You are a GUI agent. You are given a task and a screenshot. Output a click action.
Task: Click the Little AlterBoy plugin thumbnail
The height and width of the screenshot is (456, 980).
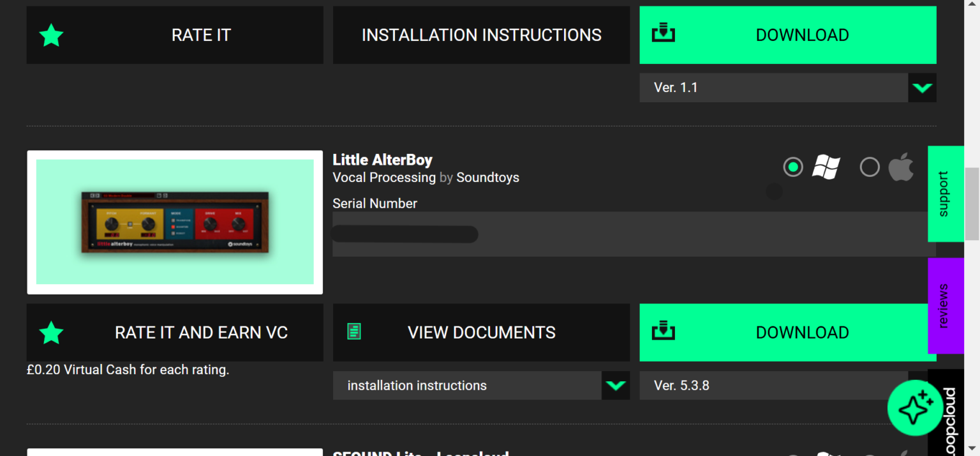175,222
